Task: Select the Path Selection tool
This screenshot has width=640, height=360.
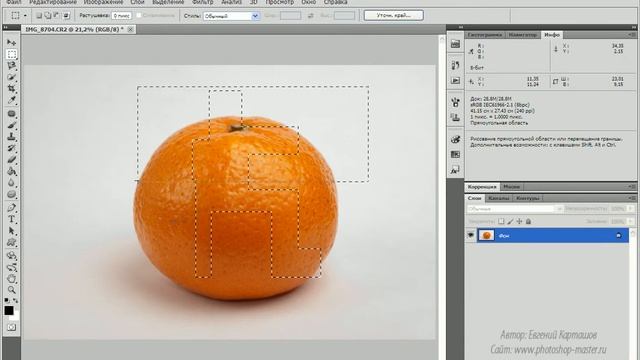Action: [x=11, y=231]
